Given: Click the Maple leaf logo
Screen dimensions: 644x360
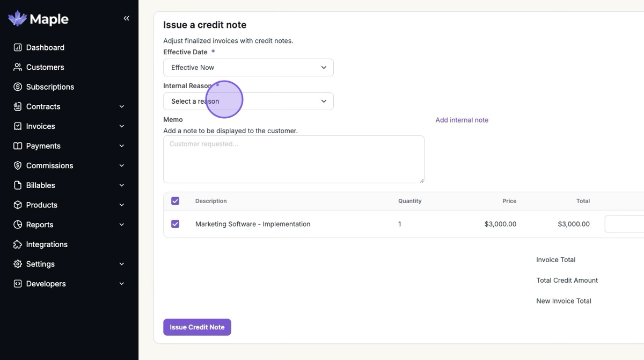Looking at the screenshot, I should (17, 19).
